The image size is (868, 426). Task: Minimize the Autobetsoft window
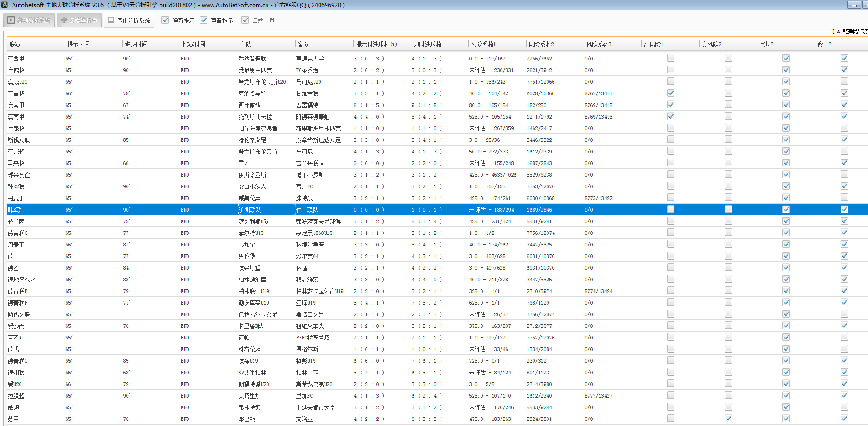coord(854,5)
